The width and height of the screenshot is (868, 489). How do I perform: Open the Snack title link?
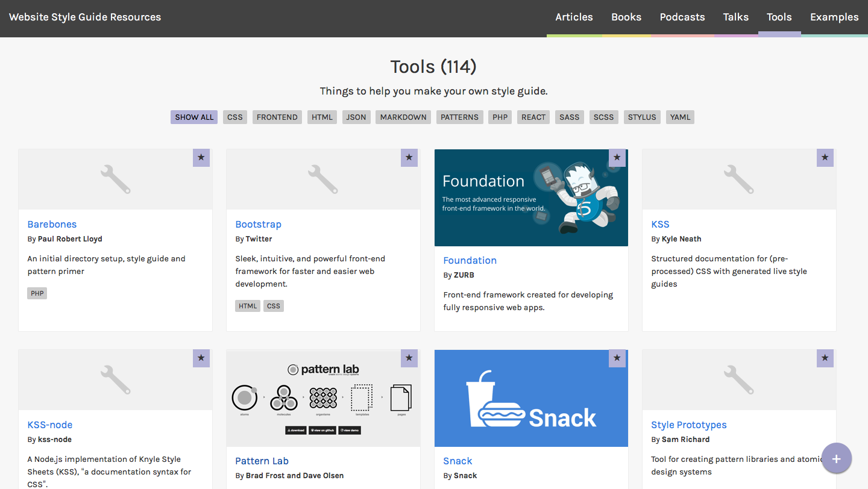[x=458, y=461]
